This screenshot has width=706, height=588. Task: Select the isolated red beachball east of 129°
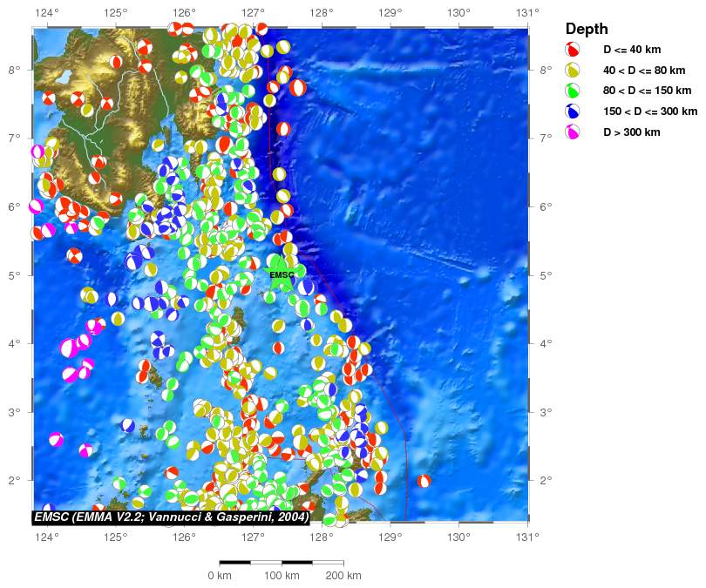(424, 481)
